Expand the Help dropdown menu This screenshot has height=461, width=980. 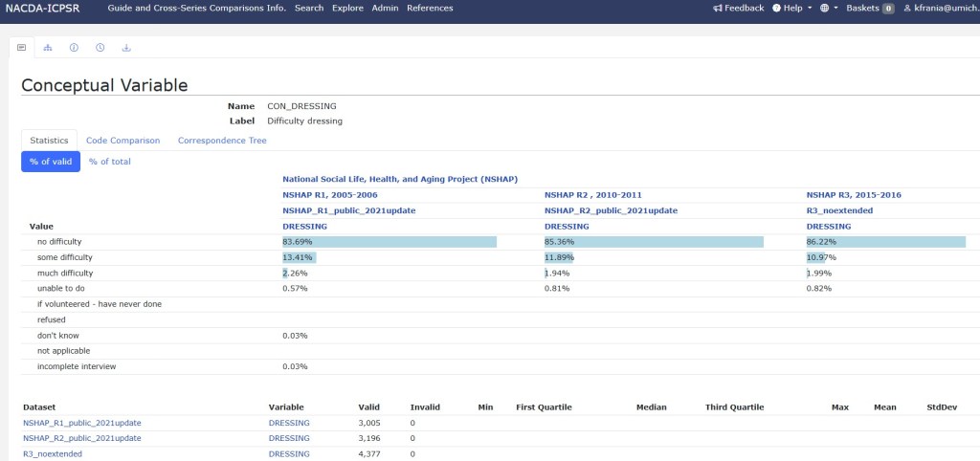pos(792,9)
